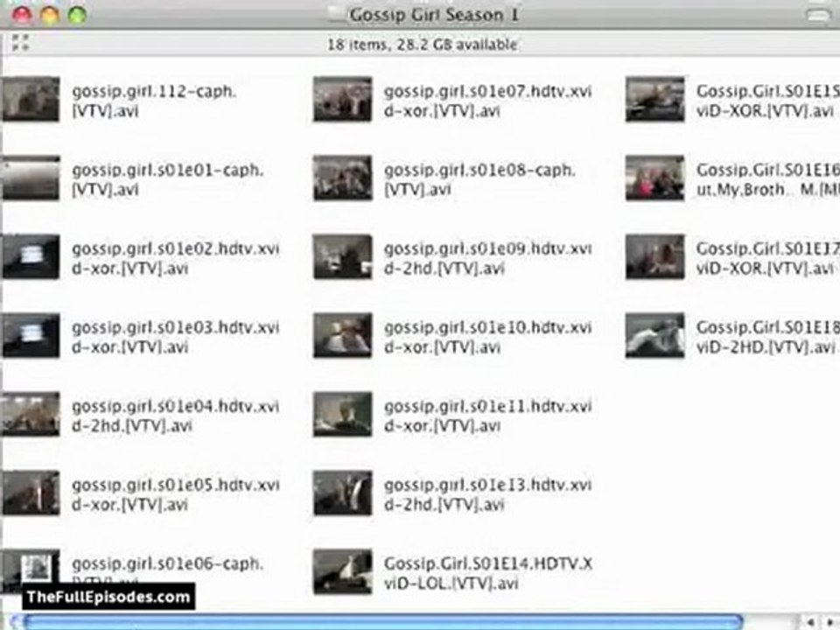Click the Gossip.Girl.S01E16 file name
The width and height of the screenshot is (840, 630).
[767, 179]
